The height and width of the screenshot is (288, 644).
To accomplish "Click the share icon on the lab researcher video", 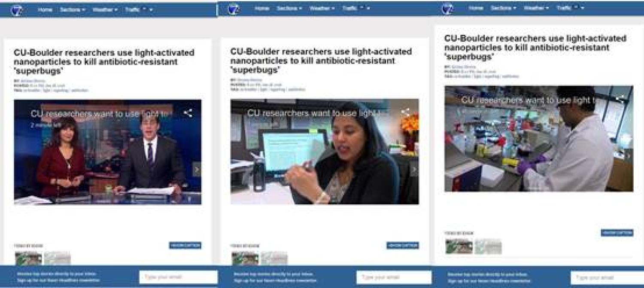I will [620, 99].
